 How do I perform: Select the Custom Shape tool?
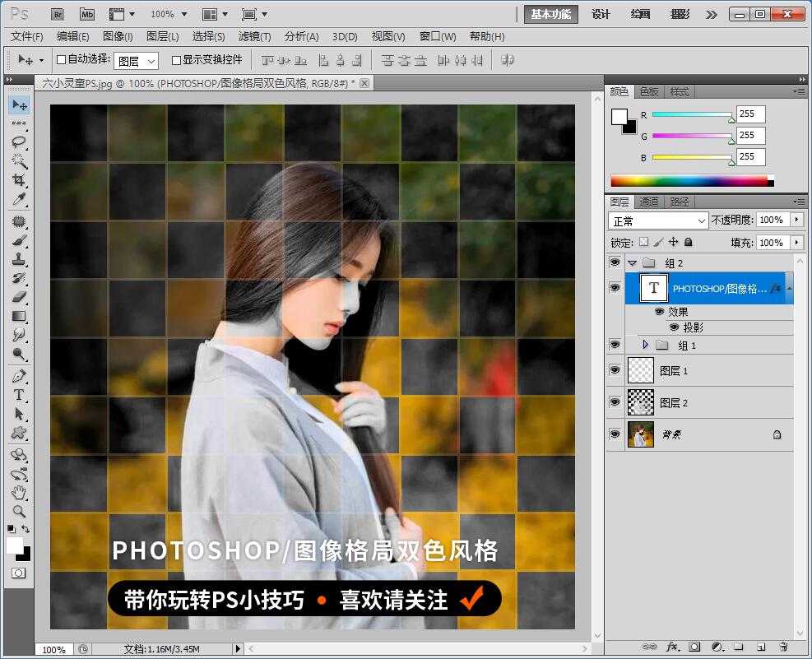coord(19,432)
